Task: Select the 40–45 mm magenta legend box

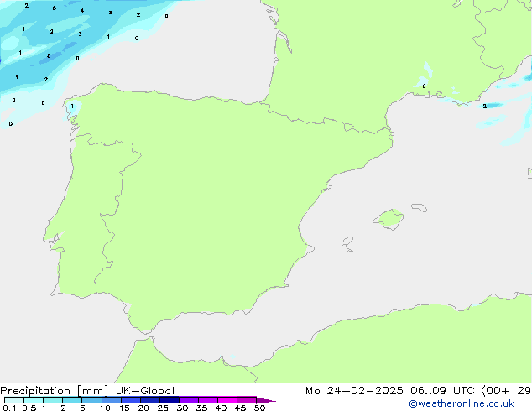Action: click(x=227, y=400)
